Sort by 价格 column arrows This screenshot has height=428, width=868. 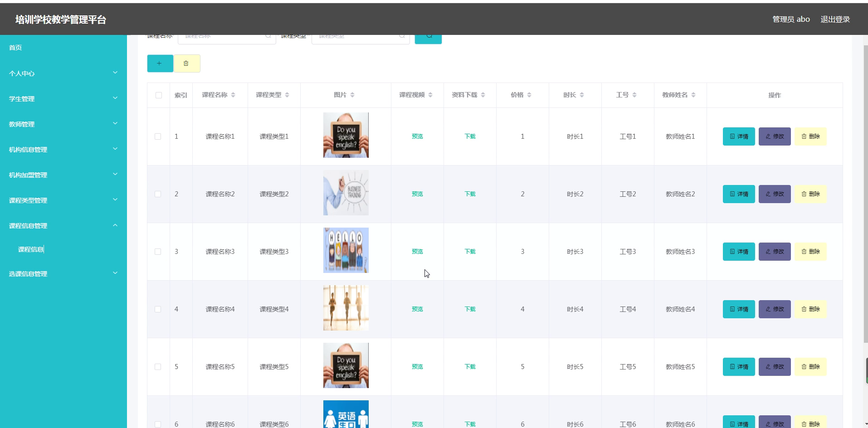click(529, 95)
